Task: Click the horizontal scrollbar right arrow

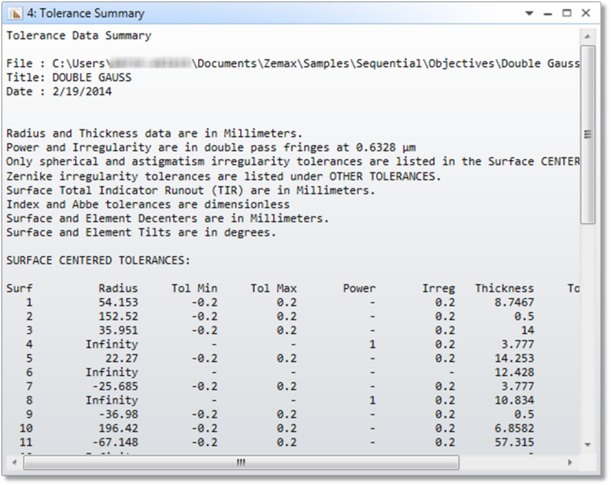Action: point(573,463)
